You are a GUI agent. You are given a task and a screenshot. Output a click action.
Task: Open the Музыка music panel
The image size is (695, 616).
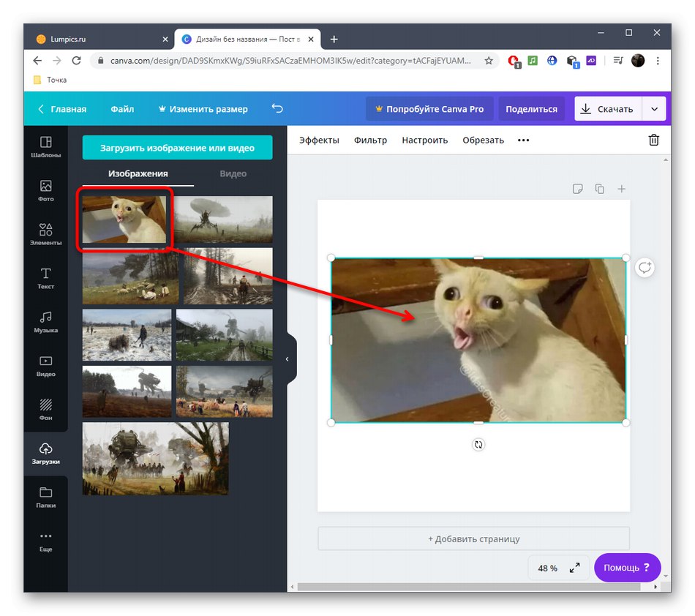[45, 322]
